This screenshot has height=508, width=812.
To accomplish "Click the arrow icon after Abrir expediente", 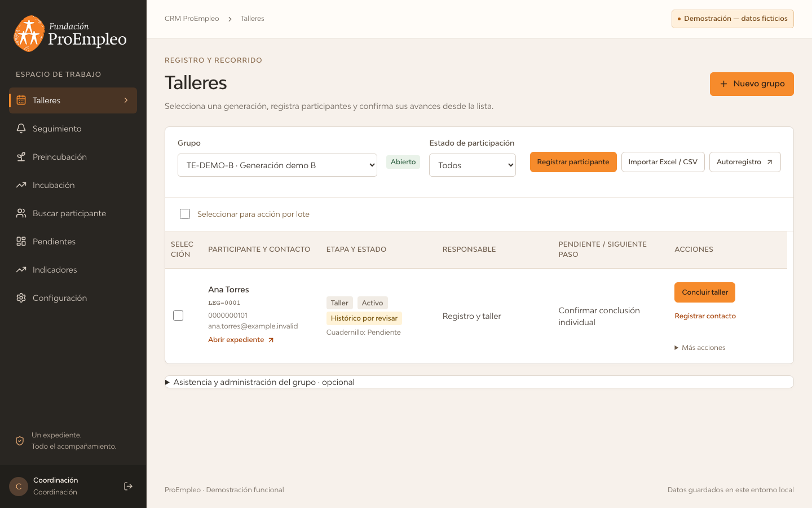I will point(271,340).
